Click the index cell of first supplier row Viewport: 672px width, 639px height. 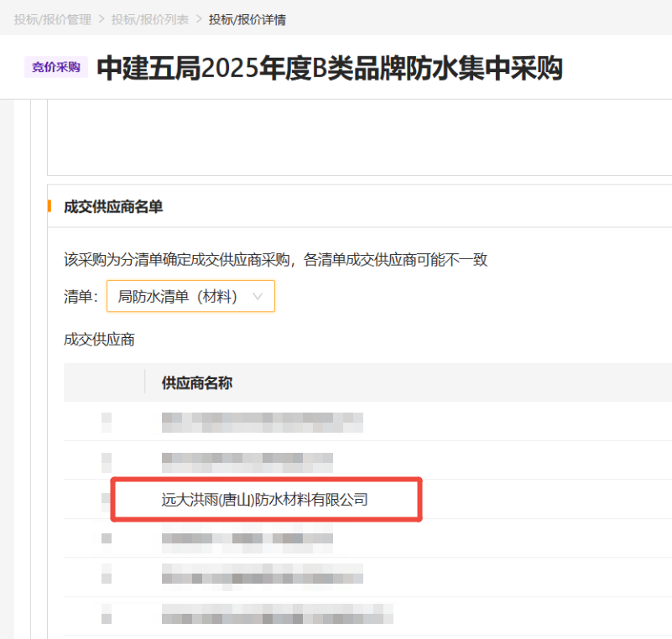106,422
